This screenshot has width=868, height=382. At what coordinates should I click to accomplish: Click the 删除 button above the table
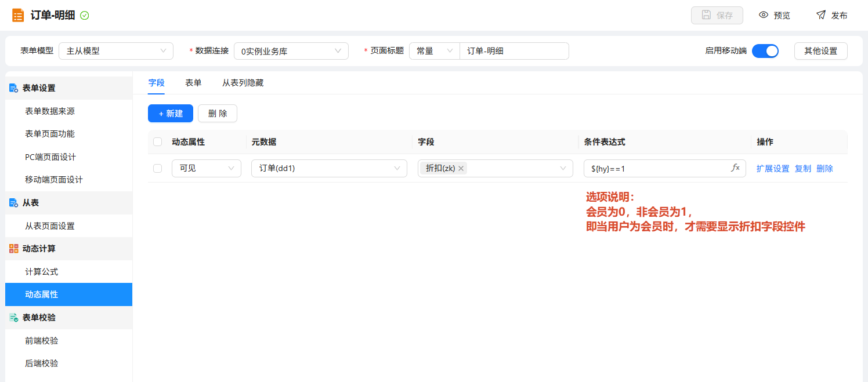[x=218, y=114]
